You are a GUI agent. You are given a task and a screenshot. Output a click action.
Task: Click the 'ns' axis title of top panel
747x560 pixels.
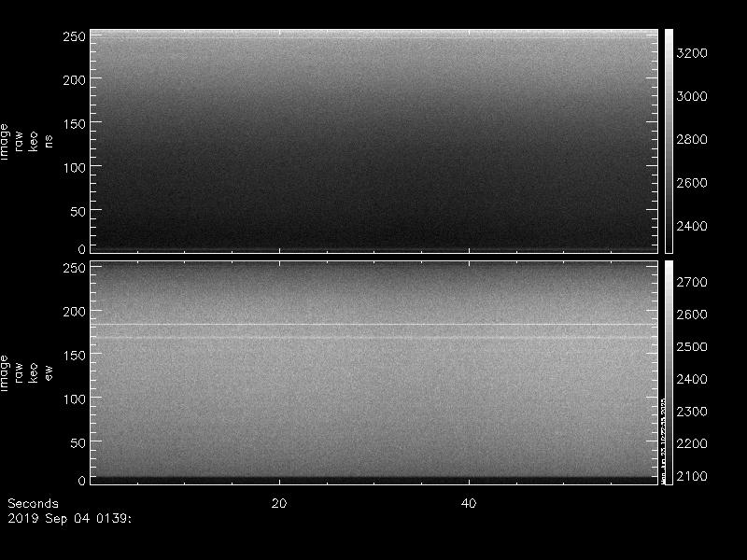pyautogui.click(x=49, y=141)
